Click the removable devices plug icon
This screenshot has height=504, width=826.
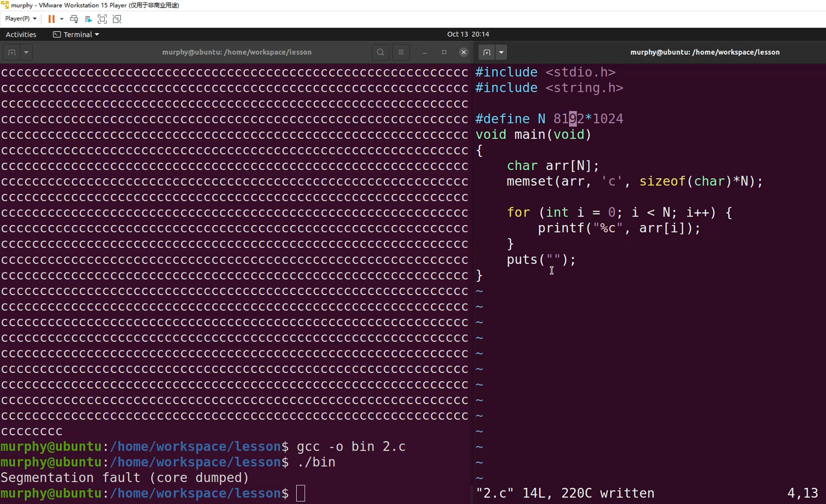[88, 19]
